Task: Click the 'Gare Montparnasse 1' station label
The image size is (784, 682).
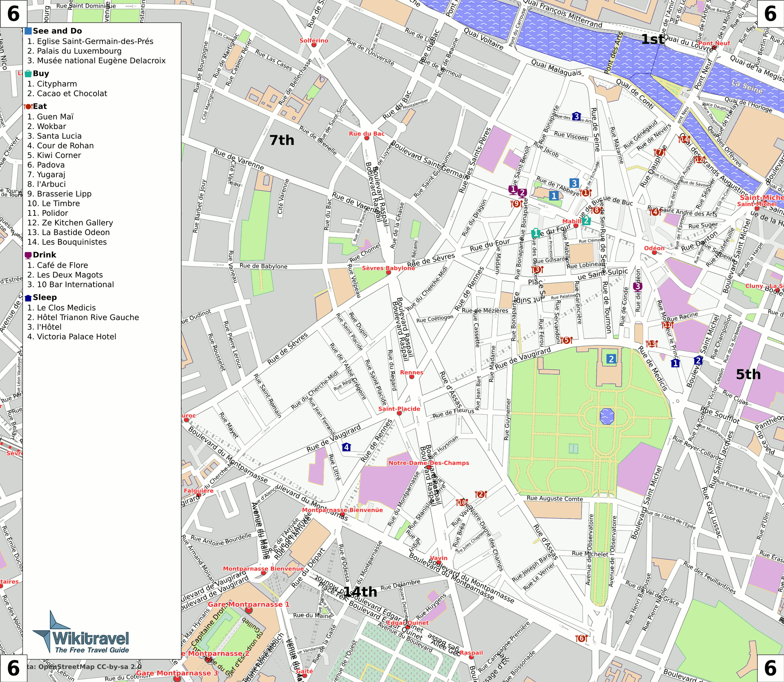Action: (x=249, y=604)
